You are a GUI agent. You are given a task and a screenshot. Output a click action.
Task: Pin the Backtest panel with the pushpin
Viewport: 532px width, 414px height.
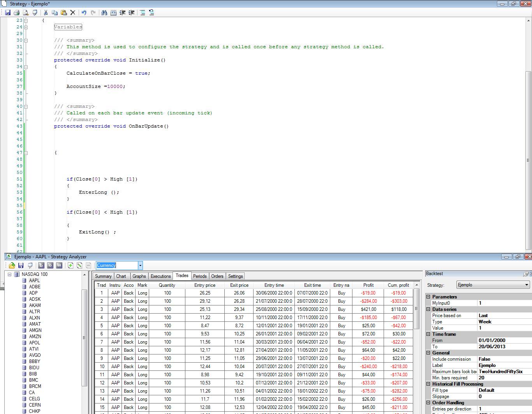point(526,274)
